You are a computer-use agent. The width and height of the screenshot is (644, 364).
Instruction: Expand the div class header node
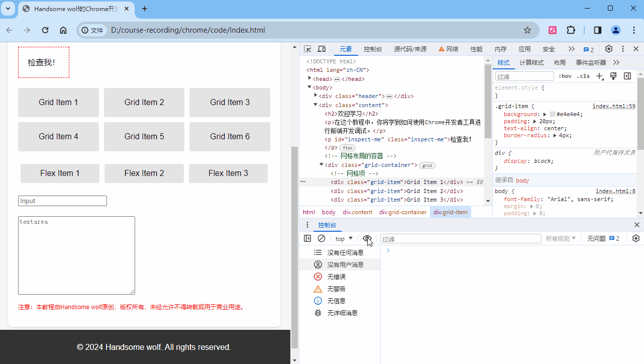(x=316, y=96)
